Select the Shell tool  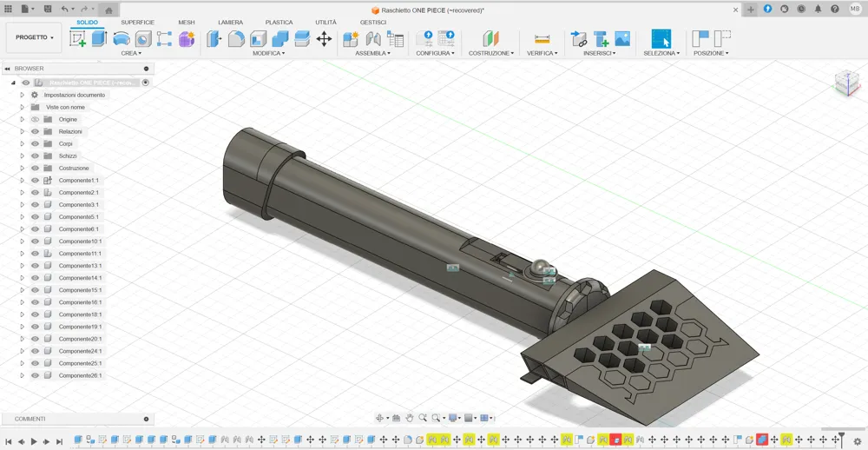click(x=259, y=39)
